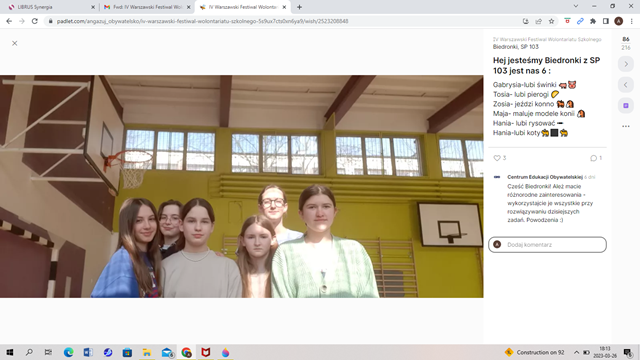The image size is (640, 360).
Task: Click post counter 86 of 216
Action: [626, 43]
